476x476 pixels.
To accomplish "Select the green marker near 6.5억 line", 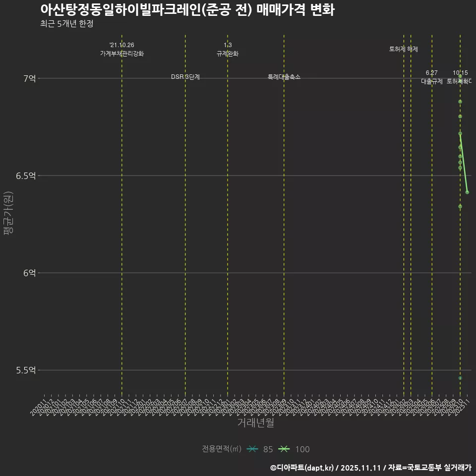I will click(x=460, y=168).
